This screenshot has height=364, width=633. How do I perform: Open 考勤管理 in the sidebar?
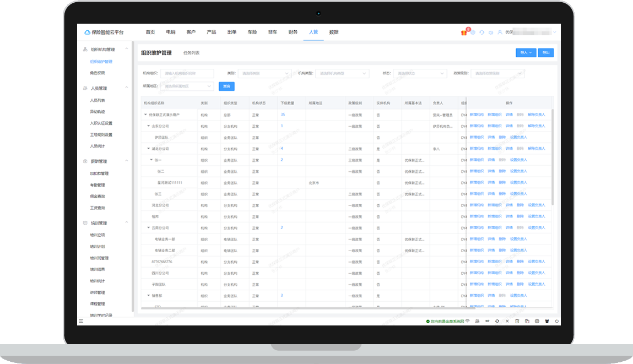point(98,185)
